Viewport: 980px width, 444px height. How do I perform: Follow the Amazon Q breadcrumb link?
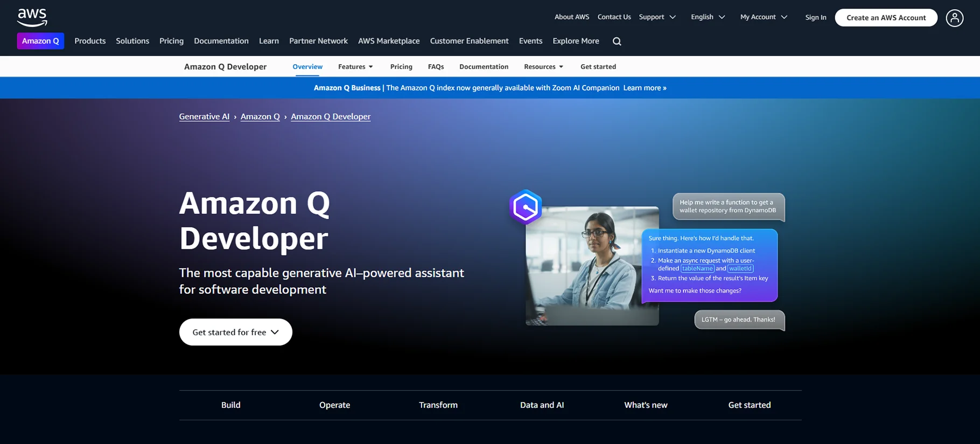[x=260, y=116]
